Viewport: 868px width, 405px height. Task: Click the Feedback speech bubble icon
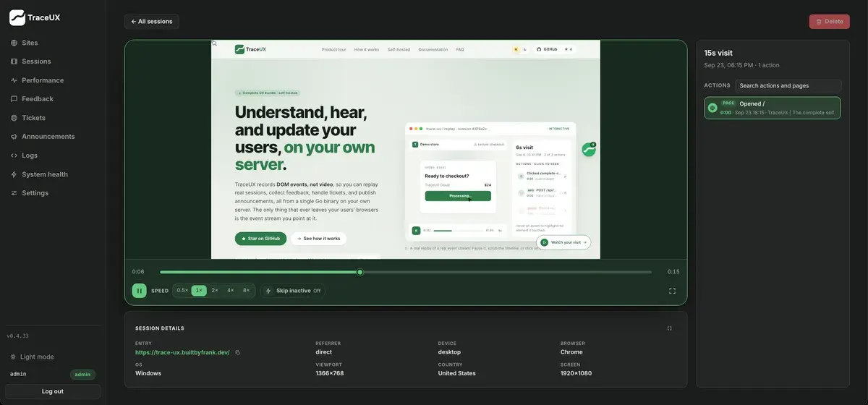pos(14,99)
